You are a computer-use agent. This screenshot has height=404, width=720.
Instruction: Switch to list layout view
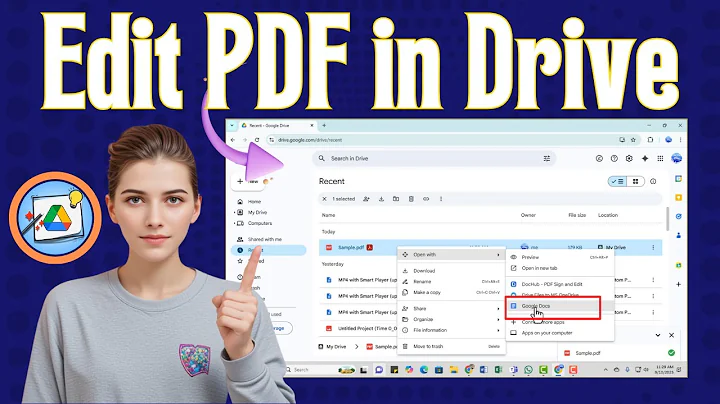coord(617,181)
